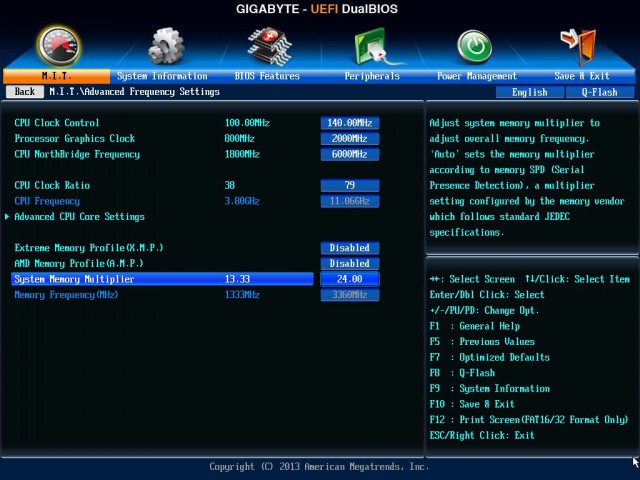The height and width of the screenshot is (480, 640).
Task: Launch the Q-Flash utility button
Action: [x=600, y=92]
